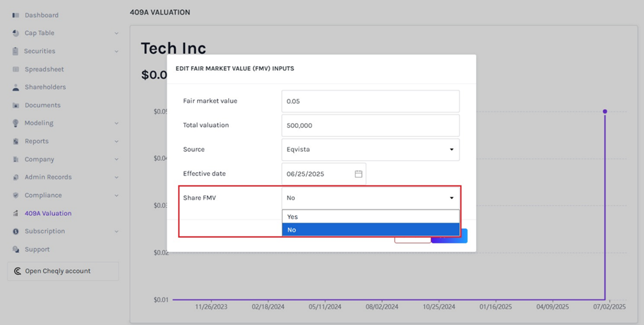Go to Admin Records section
This screenshot has height=325, width=644.
pos(48,177)
